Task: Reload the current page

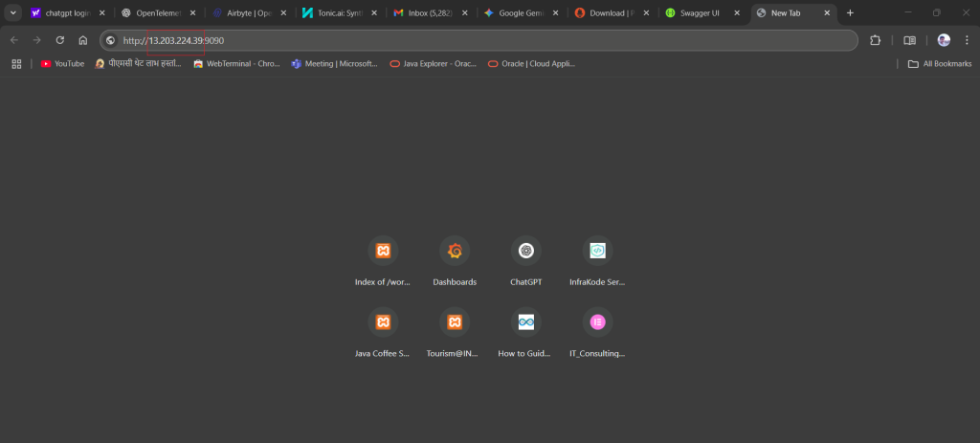Action: (60, 40)
